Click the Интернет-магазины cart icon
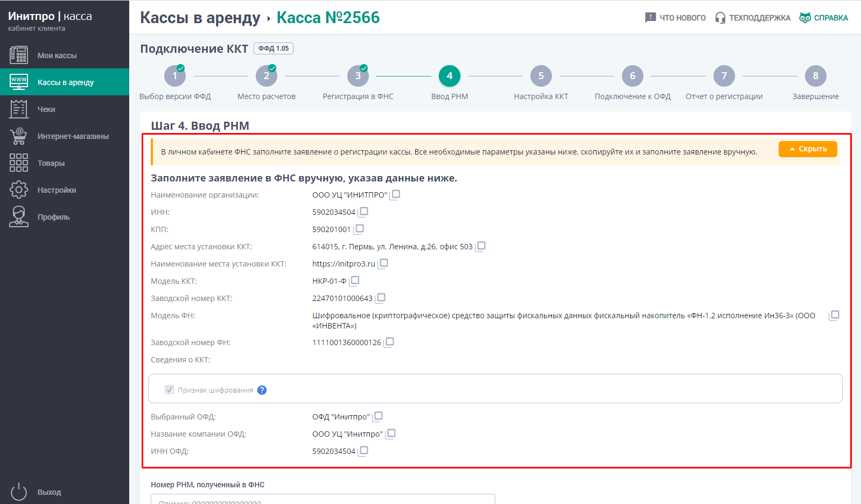This screenshot has height=504, width=861. [x=19, y=136]
